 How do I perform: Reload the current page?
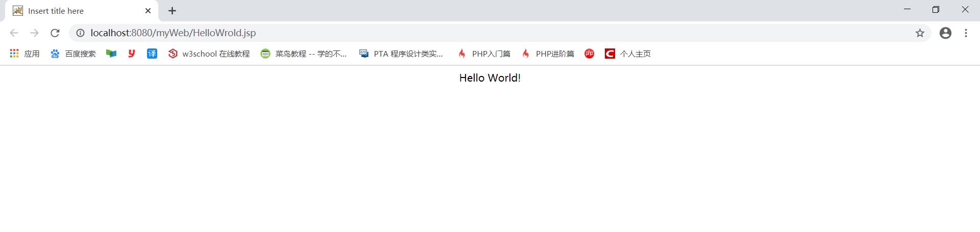pos(55,33)
